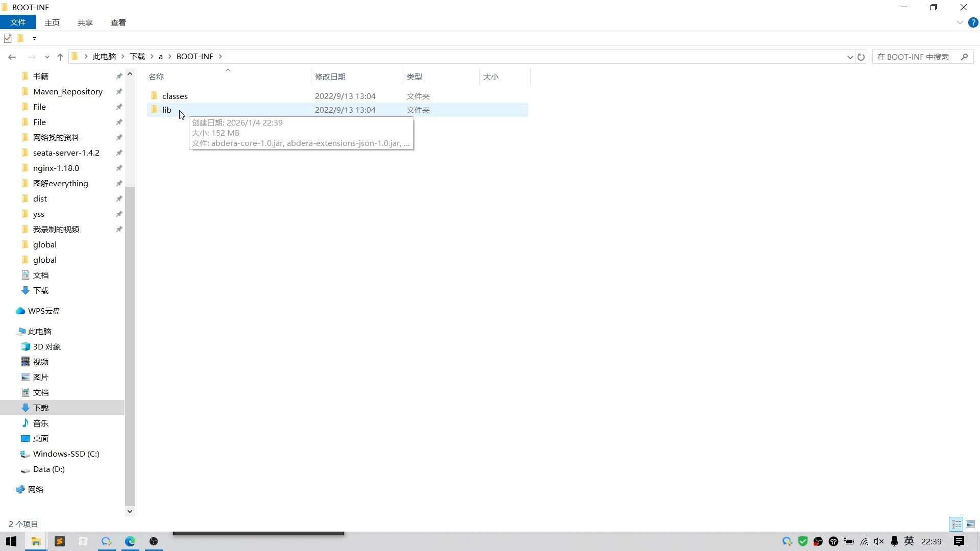Screen dimensions: 980x551
Task: Click the properties checkmark quick access icon
Action: [x=8, y=38]
